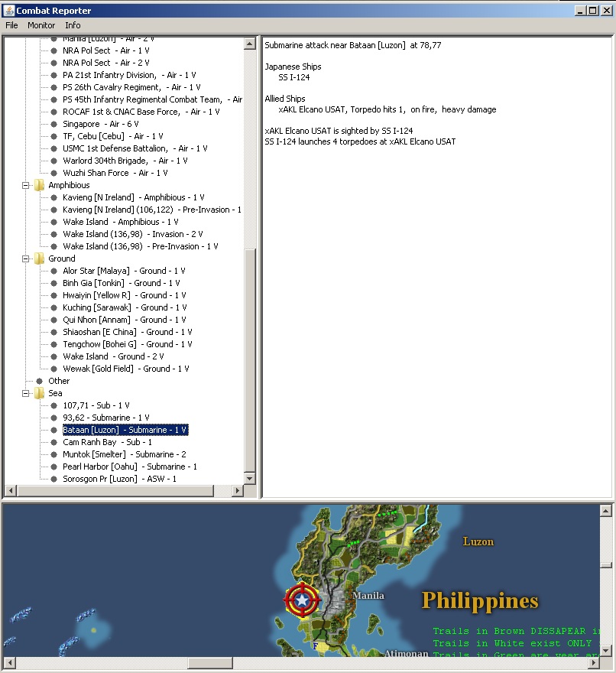Collapse the Ground folder node
The height and width of the screenshot is (673, 616).
pos(26,258)
